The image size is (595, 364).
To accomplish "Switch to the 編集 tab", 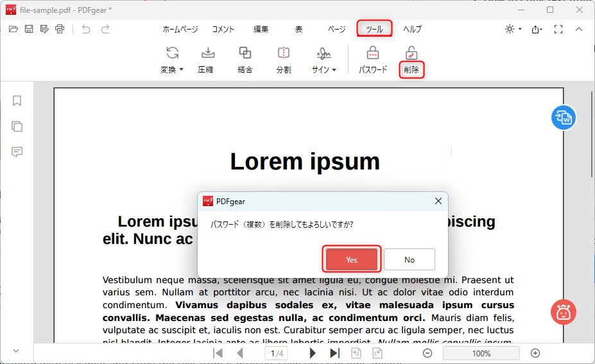I will click(x=261, y=30).
